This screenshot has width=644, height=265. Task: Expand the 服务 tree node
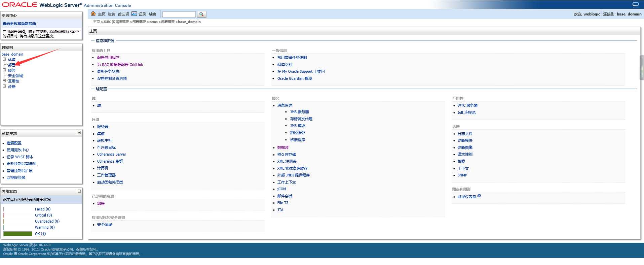point(4,70)
